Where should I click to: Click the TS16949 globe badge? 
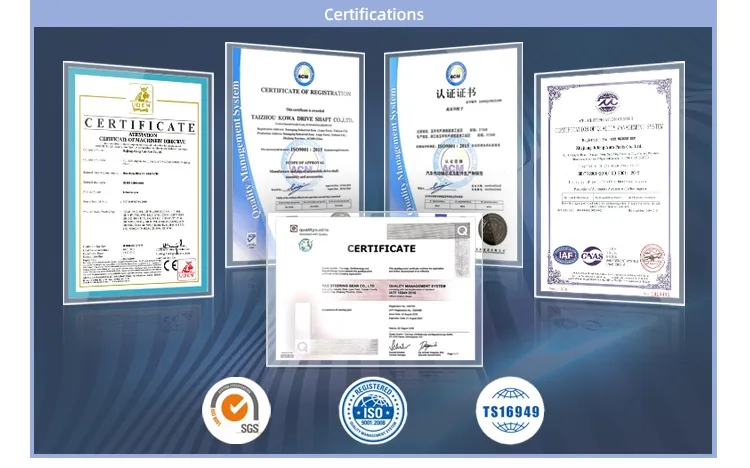[x=512, y=411]
